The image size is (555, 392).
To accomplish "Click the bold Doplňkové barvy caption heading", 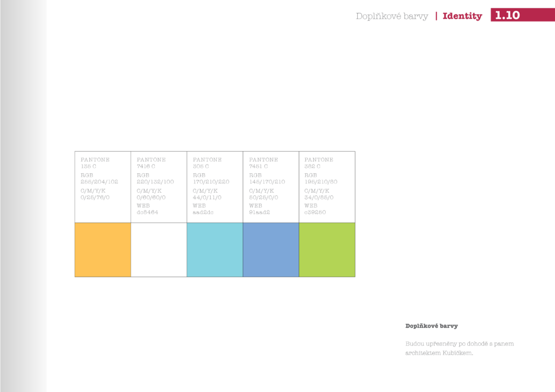I will 431,326.
